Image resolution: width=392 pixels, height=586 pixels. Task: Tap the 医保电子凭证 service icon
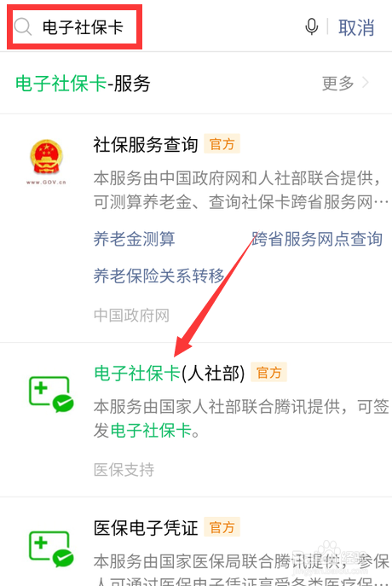(x=51, y=549)
